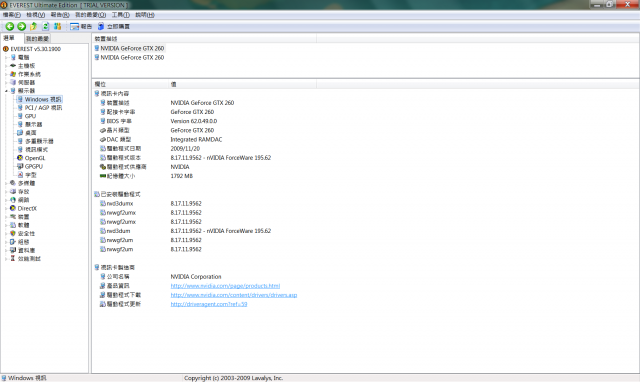Expand the 多媒體 multimedia node
This screenshot has height=382, width=640.
coord(6,183)
